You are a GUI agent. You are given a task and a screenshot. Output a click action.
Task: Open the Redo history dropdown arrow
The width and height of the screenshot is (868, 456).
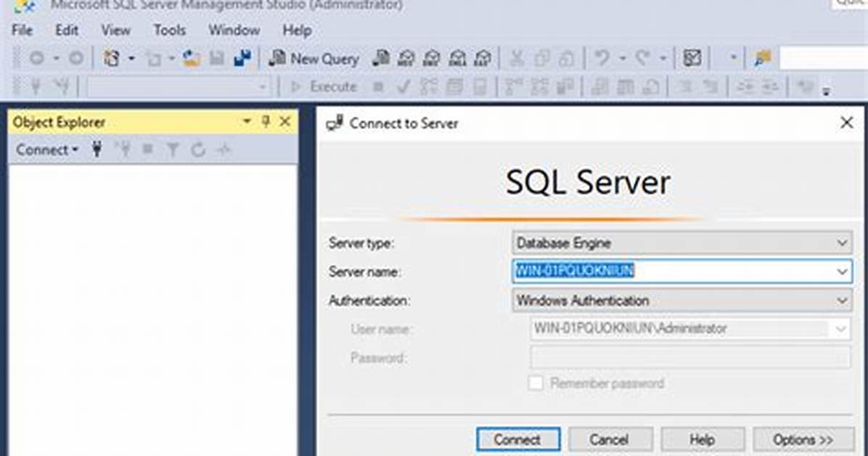(x=663, y=57)
